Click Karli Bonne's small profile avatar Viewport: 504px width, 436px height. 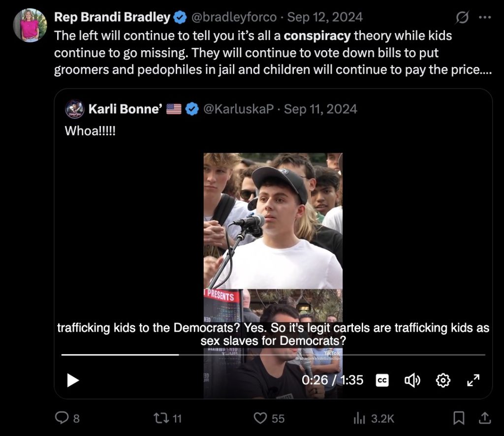(x=74, y=109)
